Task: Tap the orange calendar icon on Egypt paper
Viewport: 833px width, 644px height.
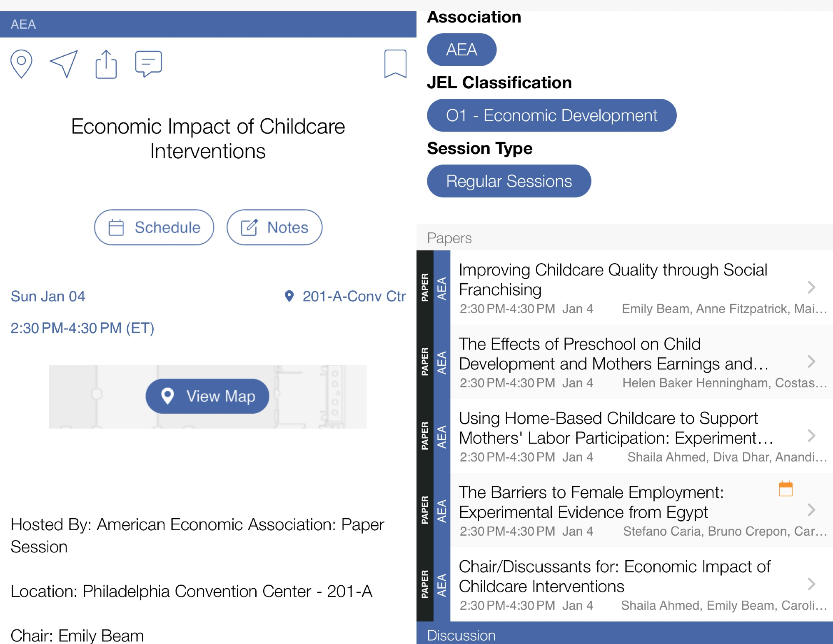Action: 786,489
